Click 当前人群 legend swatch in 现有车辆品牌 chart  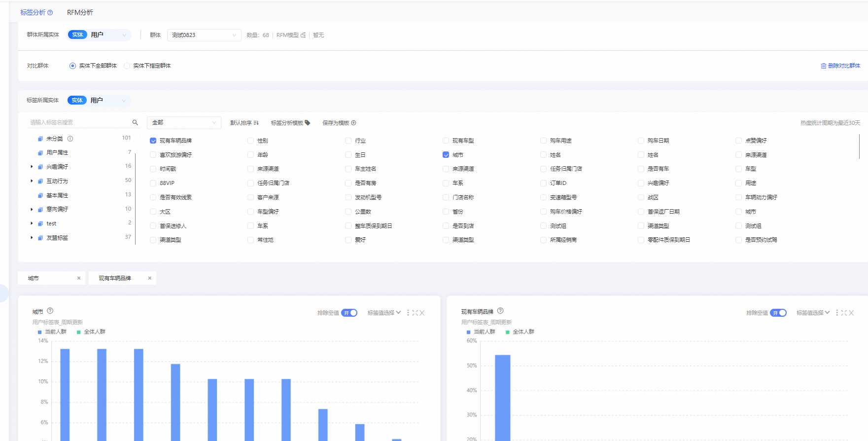tap(469, 332)
